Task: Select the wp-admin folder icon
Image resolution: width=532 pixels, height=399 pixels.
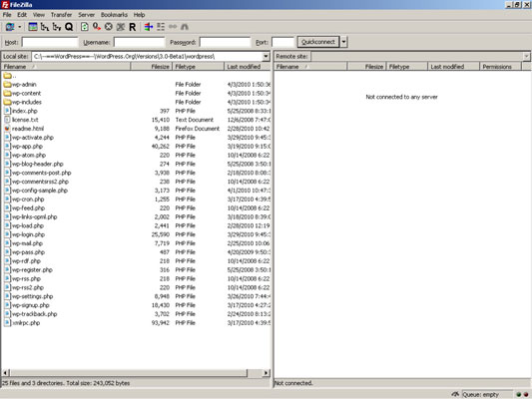Action: [7, 84]
